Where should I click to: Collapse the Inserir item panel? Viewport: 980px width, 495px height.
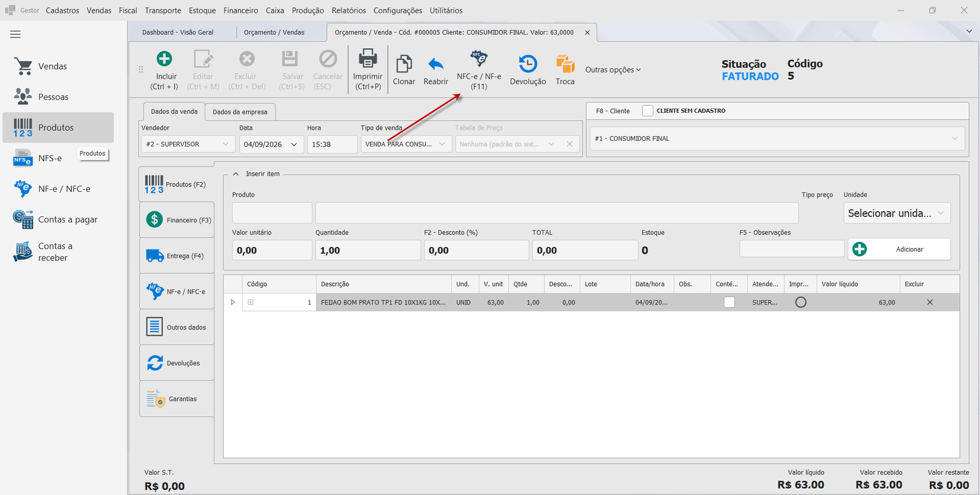click(x=236, y=174)
